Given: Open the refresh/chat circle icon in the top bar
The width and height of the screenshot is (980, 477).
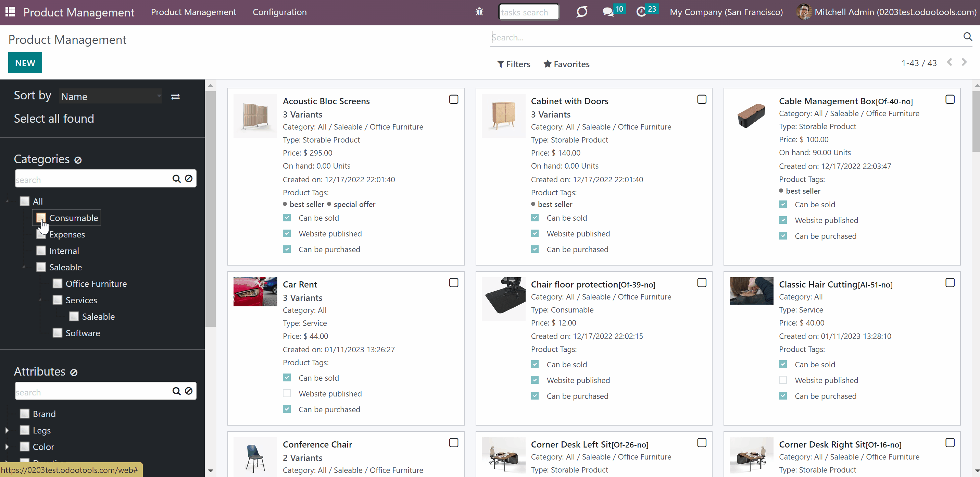Looking at the screenshot, I should 582,12.
